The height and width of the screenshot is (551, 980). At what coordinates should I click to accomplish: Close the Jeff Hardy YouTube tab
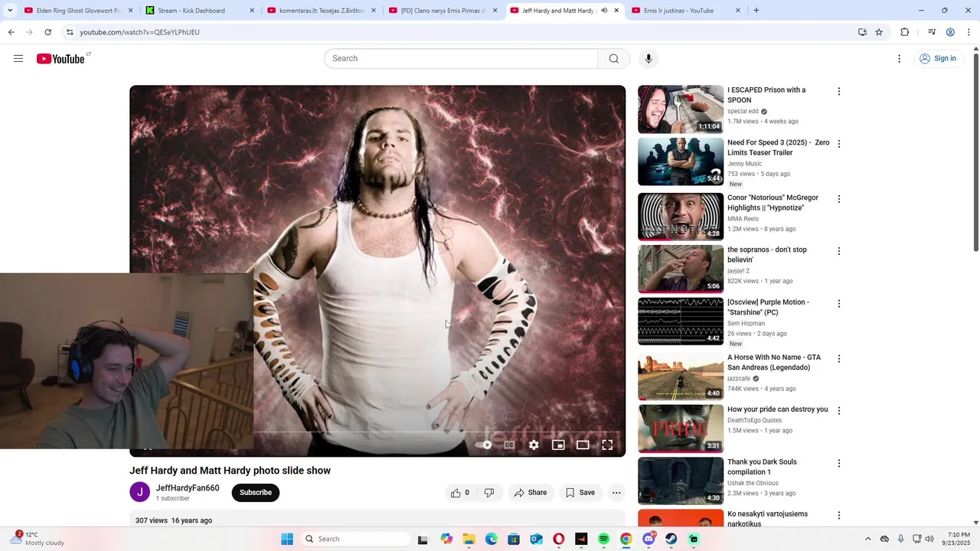point(616,11)
